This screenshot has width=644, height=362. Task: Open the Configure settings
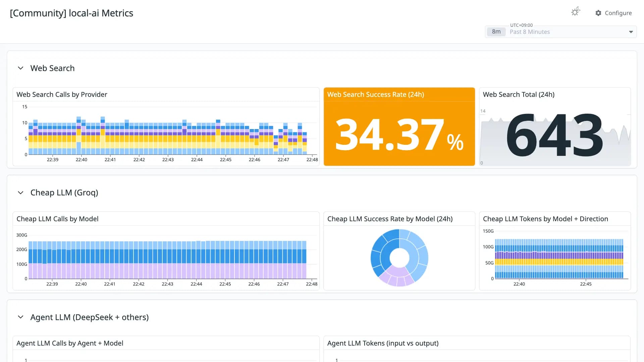[x=613, y=13]
